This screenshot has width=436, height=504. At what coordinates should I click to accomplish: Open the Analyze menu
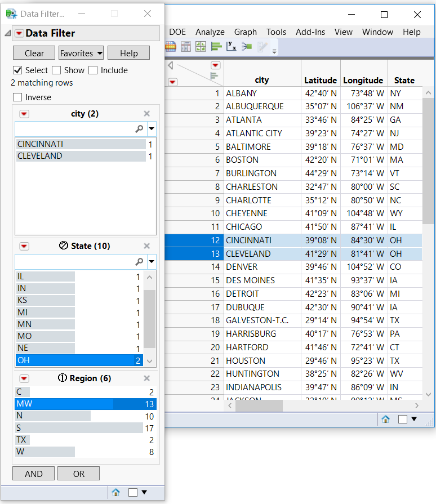(x=210, y=32)
